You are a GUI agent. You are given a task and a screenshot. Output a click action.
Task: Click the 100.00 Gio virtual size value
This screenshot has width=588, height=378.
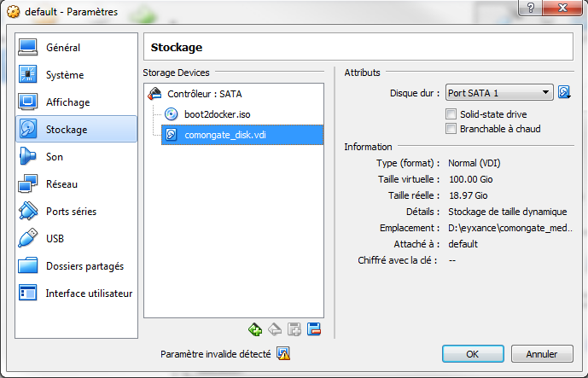(x=470, y=179)
